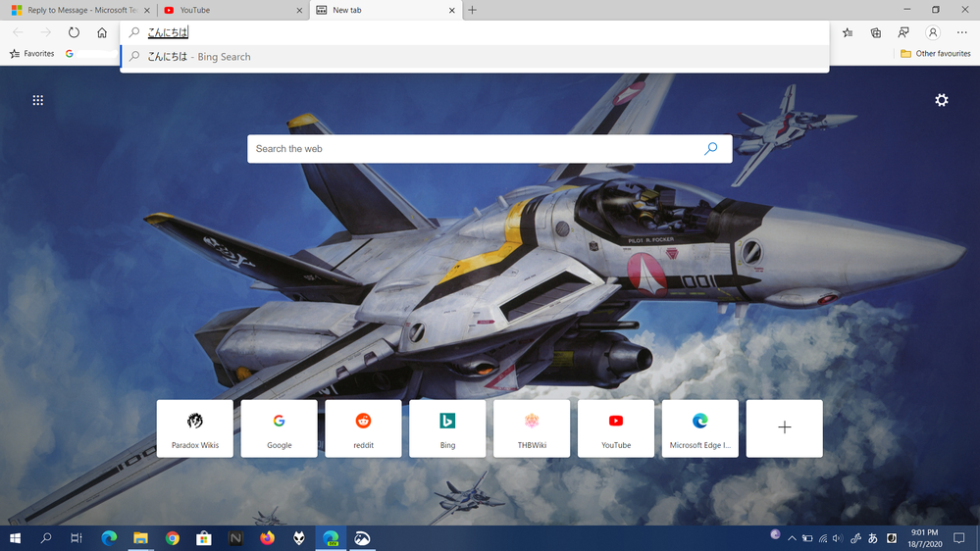Add a new quick link tile
The height and width of the screenshot is (551, 980).
(785, 428)
